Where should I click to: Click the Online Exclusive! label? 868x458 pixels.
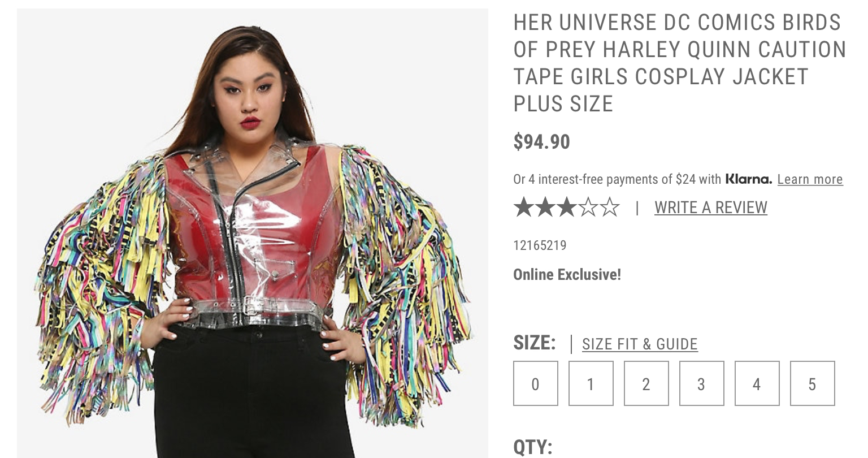click(x=567, y=275)
